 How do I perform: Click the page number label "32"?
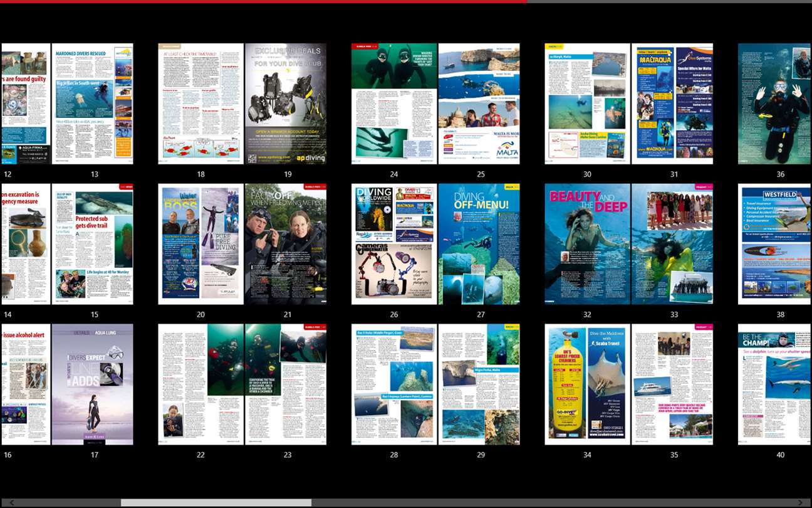(587, 315)
